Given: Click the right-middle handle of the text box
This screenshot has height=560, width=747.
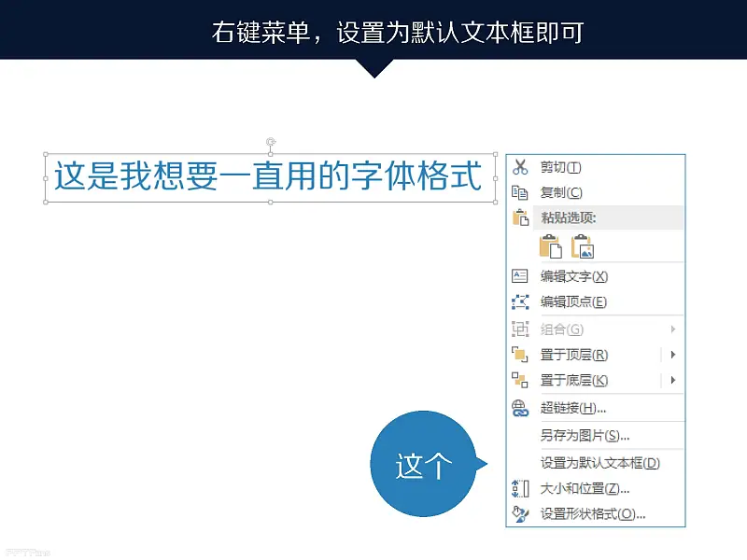Looking at the screenshot, I should (x=496, y=178).
